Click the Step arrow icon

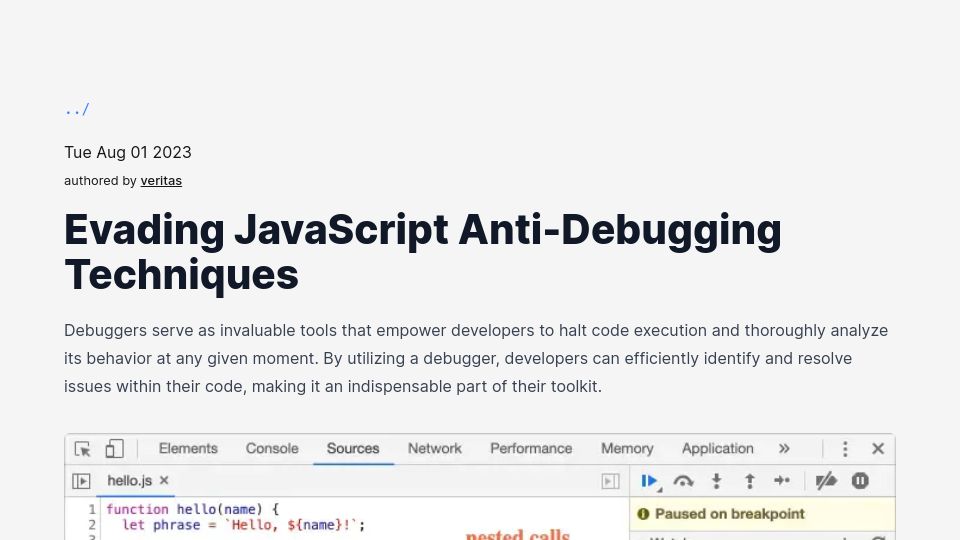click(782, 481)
